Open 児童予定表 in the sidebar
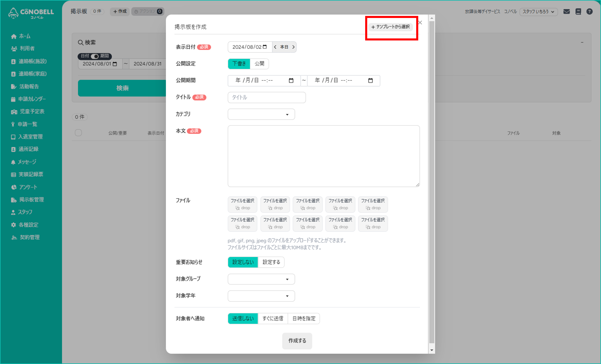The height and width of the screenshot is (364, 601). pyautogui.click(x=28, y=112)
